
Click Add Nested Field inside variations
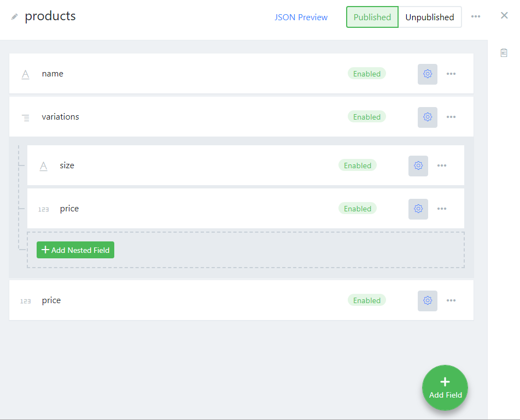(75, 250)
